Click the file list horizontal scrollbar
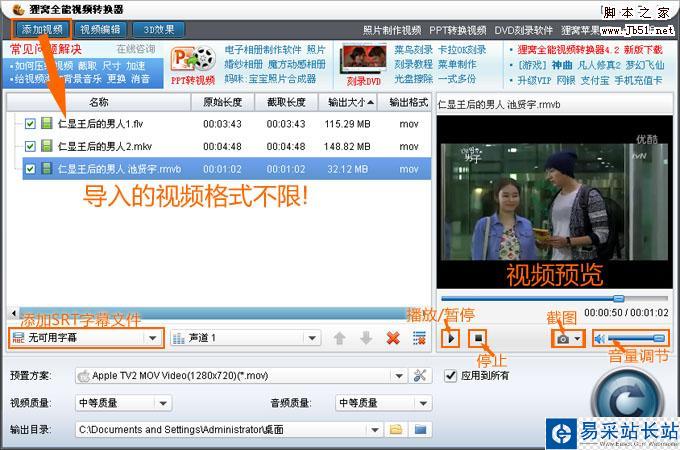The width and height of the screenshot is (680, 450). (212, 313)
